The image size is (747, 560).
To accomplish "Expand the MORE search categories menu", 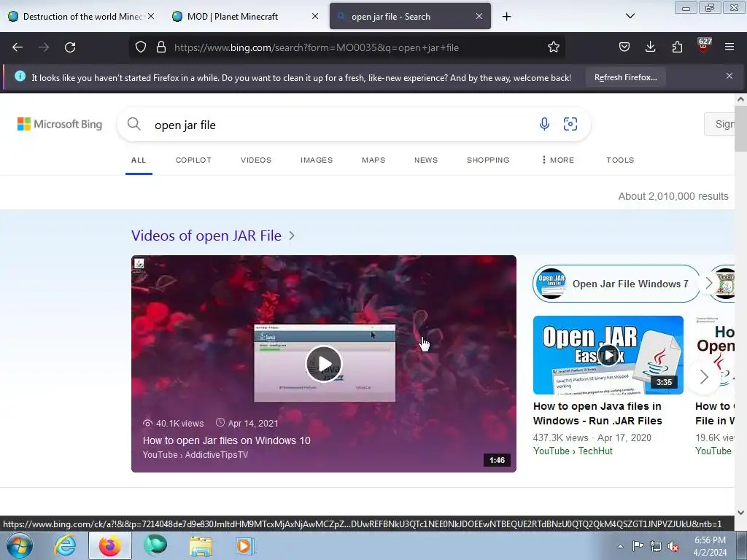I will click(x=558, y=160).
